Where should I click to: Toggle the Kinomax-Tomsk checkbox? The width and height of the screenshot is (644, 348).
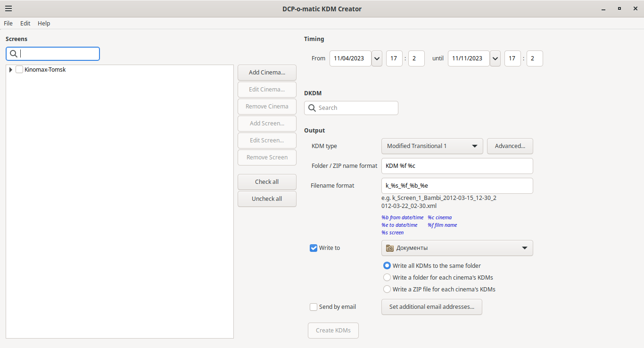coord(19,70)
